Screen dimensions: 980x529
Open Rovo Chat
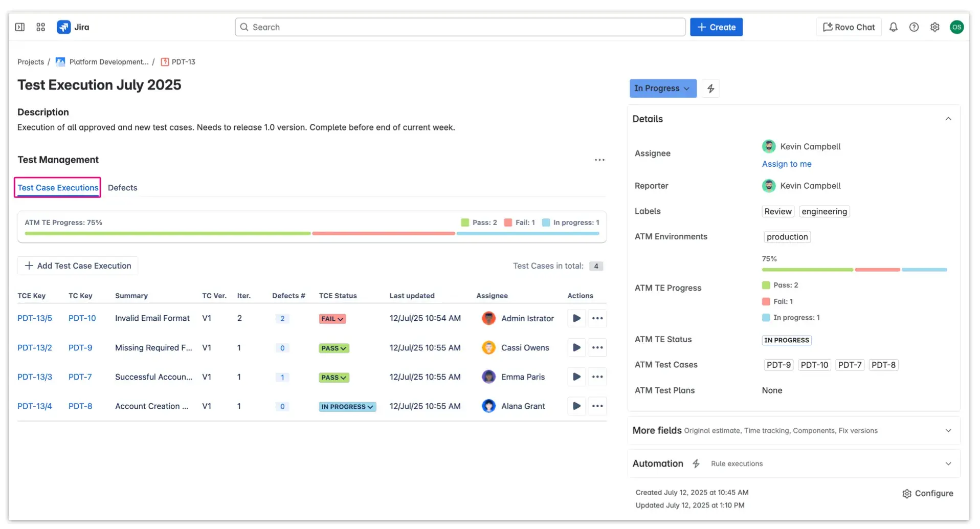[x=848, y=27]
